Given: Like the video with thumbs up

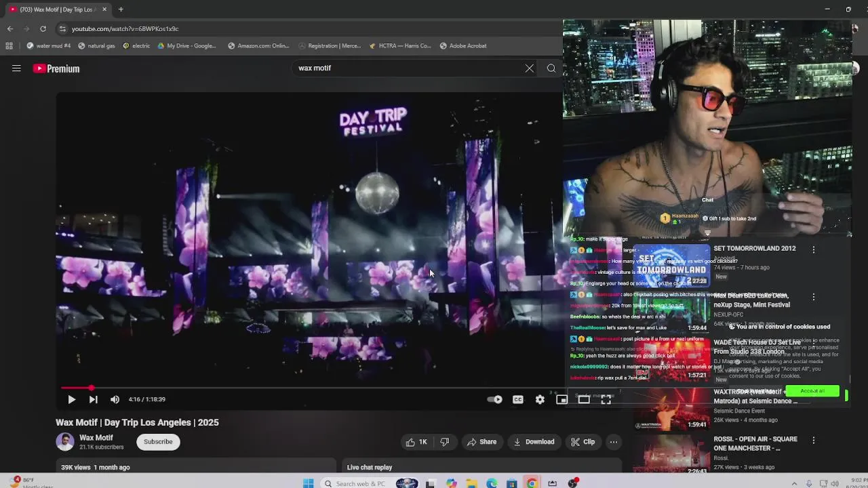Looking at the screenshot, I should pyautogui.click(x=416, y=442).
